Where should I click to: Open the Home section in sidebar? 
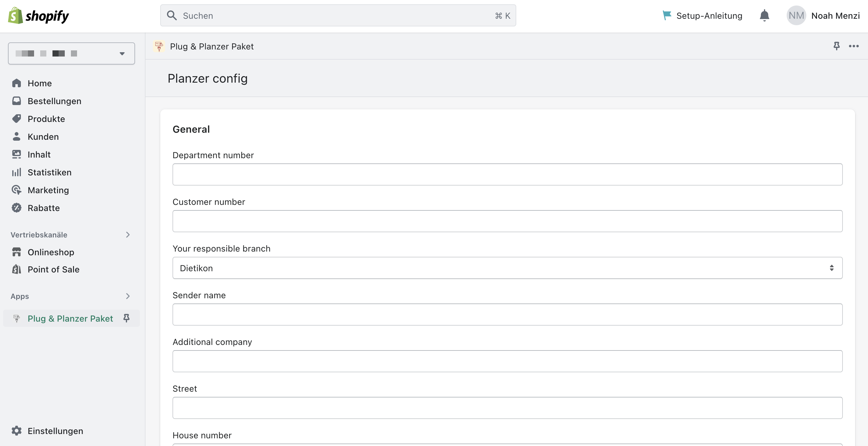tap(40, 83)
